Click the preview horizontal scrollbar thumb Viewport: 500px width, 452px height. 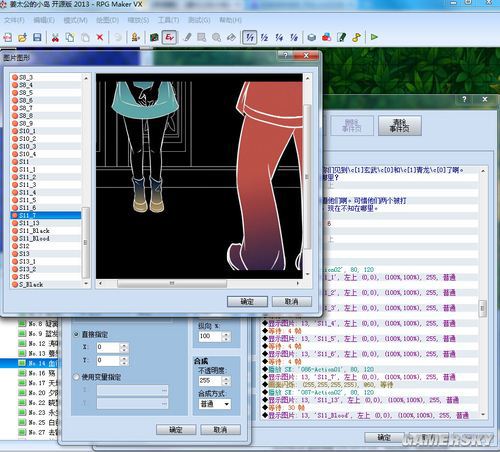172,283
